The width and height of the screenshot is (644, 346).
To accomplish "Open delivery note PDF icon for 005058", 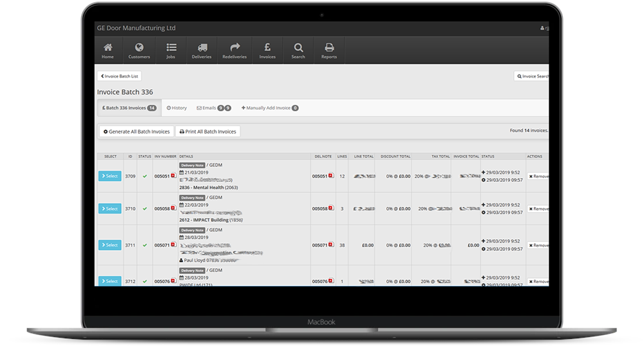I will 331,208.
